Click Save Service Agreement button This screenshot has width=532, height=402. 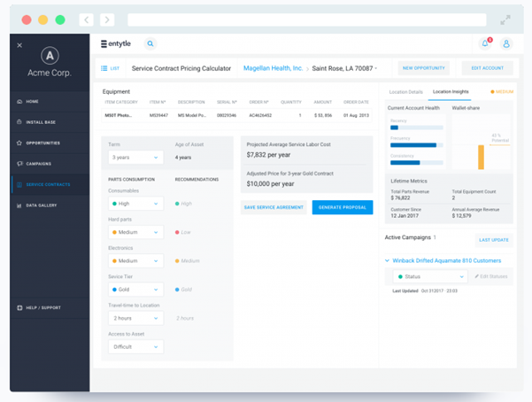pos(274,207)
